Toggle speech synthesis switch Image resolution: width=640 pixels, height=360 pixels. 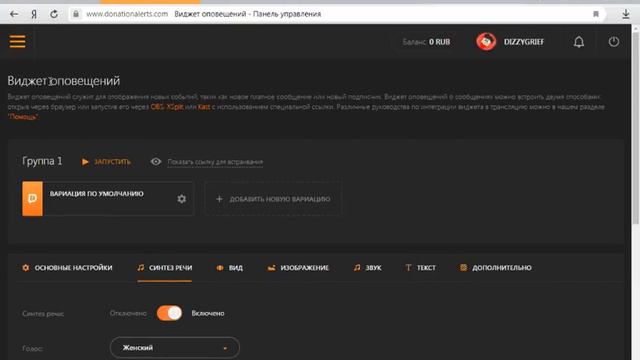pyautogui.click(x=169, y=313)
